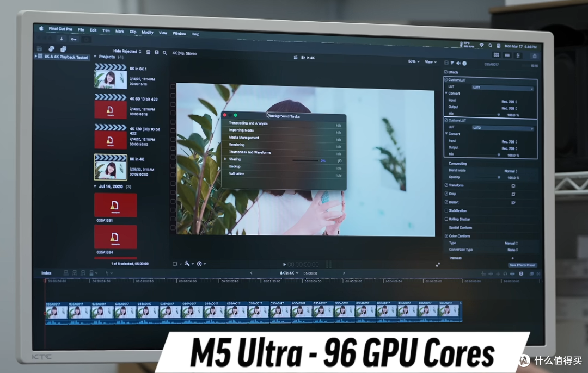The height and width of the screenshot is (373, 588).
Task: Open the viewer View dropdown
Action: tap(431, 62)
